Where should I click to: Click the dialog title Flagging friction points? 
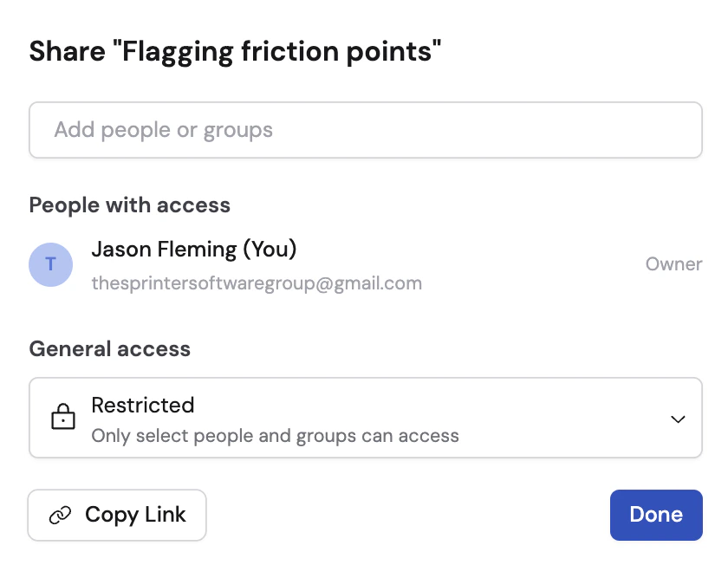click(x=235, y=51)
